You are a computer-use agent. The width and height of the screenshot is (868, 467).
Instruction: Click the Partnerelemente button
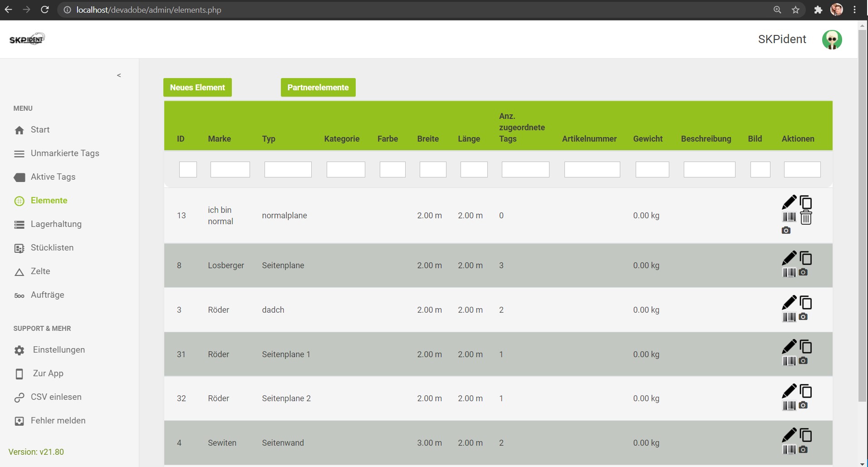click(x=318, y=88)
